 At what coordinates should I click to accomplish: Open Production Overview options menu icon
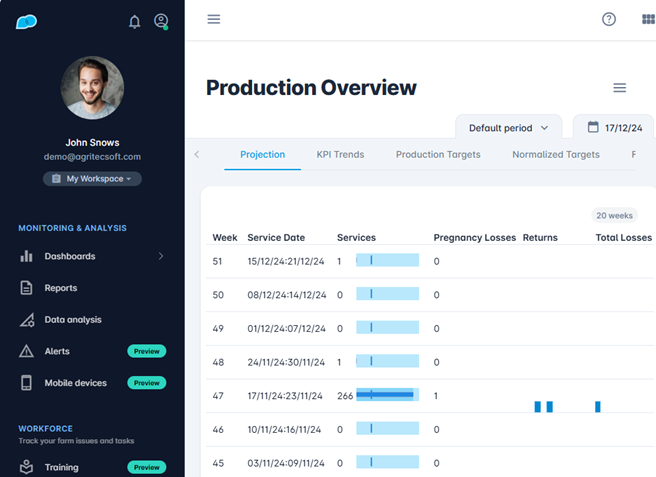pyautogui.click(x=620, y=88)
